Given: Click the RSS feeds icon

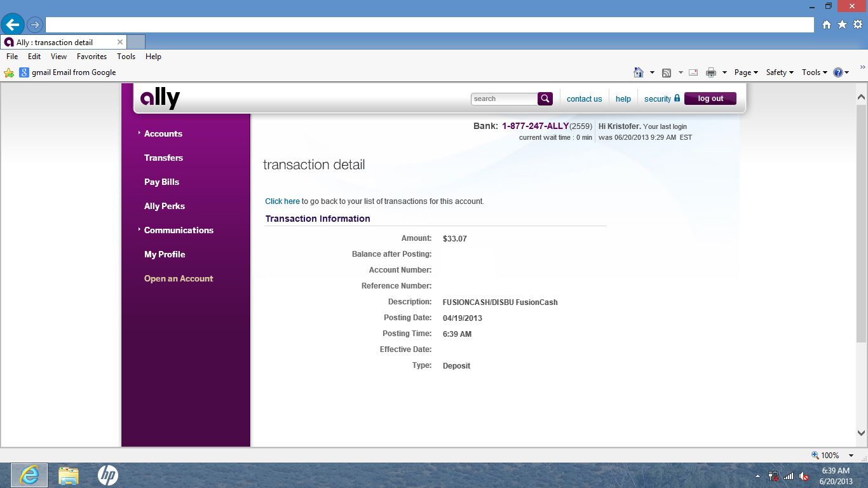Looking at the screenshot, I should tap(667, 72).
